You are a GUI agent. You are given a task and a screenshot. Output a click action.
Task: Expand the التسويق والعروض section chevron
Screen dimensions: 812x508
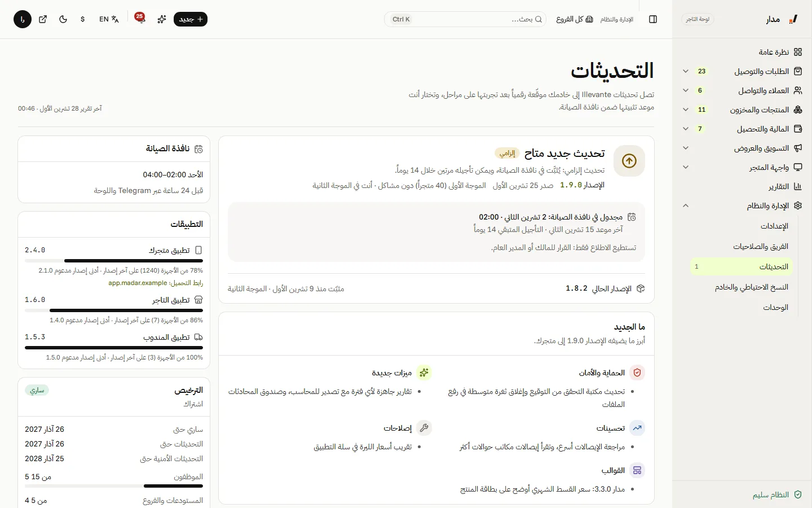click(x=686, y=148)
